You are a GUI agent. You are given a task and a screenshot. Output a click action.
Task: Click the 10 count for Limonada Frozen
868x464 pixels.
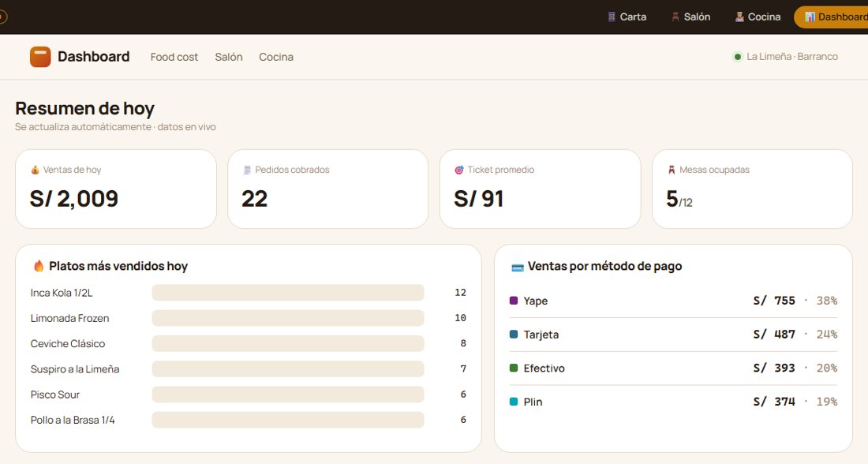tap(461, 318)
